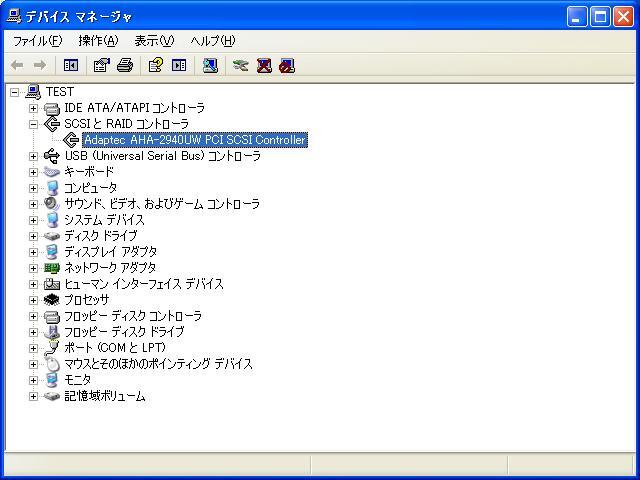Click the Print toolbar icon

tap(125, 65)
